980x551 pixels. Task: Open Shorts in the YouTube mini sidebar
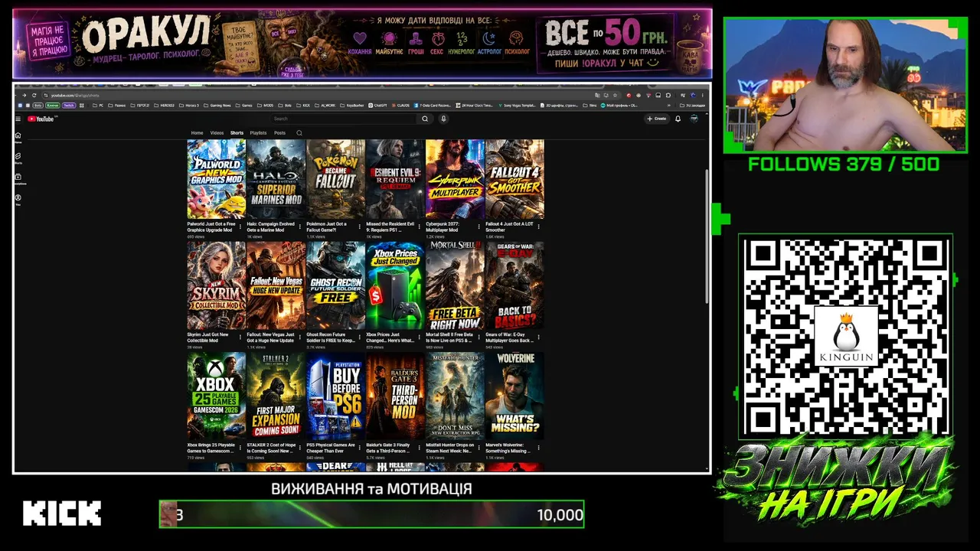(x=18, y=158)
